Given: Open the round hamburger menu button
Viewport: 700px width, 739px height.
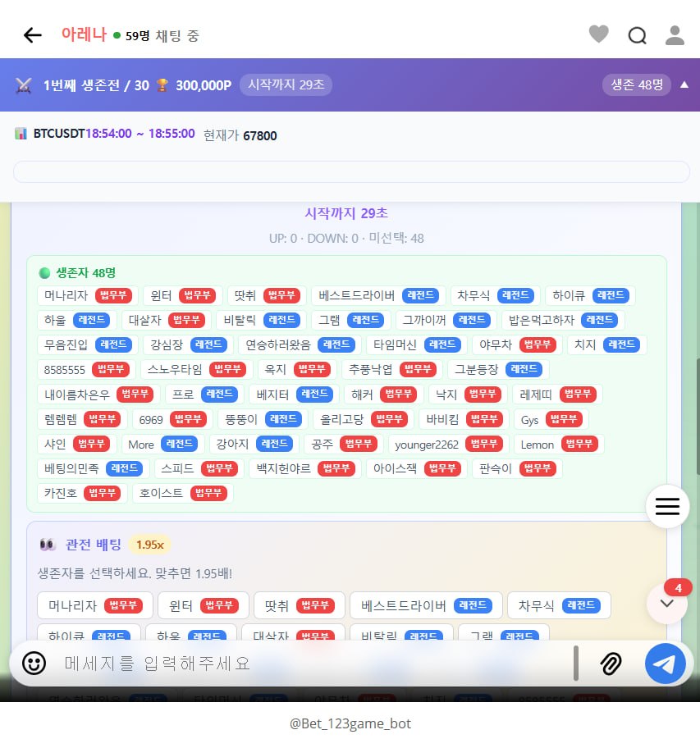Looking at the screenshot, I should pos(667,507).
